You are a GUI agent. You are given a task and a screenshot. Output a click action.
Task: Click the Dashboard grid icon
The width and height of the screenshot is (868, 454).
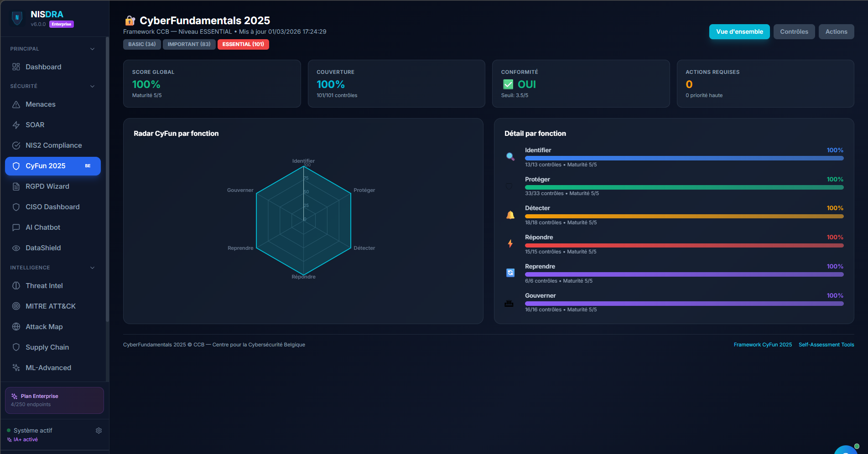tap(16, 67)
